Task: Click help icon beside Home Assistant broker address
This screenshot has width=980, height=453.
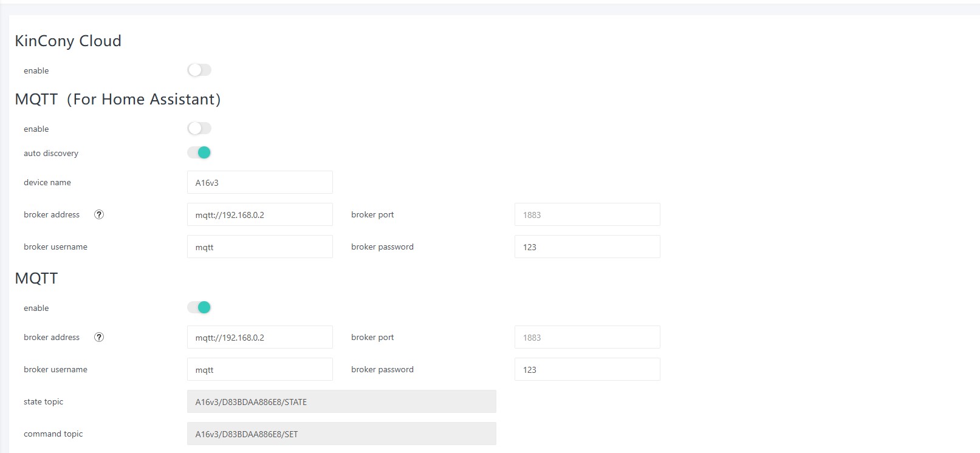Action: pos(99,214)
